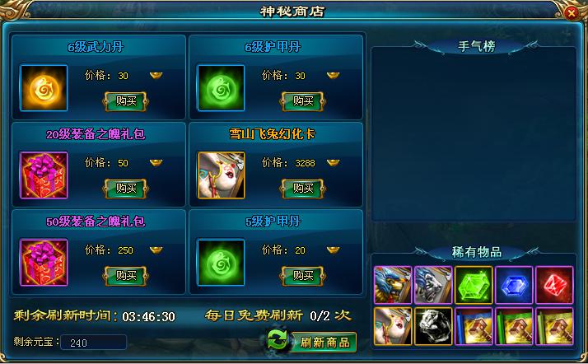
Task: Select the 6级护甲丹 green orb icon
Action: (221, 88)
